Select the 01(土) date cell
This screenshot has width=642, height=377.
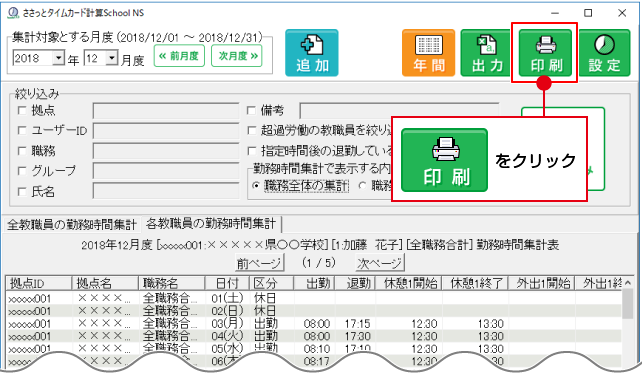point(227,298)
